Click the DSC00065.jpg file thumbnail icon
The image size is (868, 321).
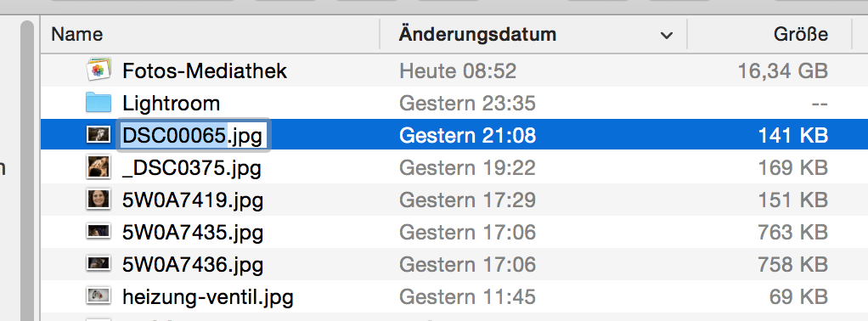(x=99, y=134)
